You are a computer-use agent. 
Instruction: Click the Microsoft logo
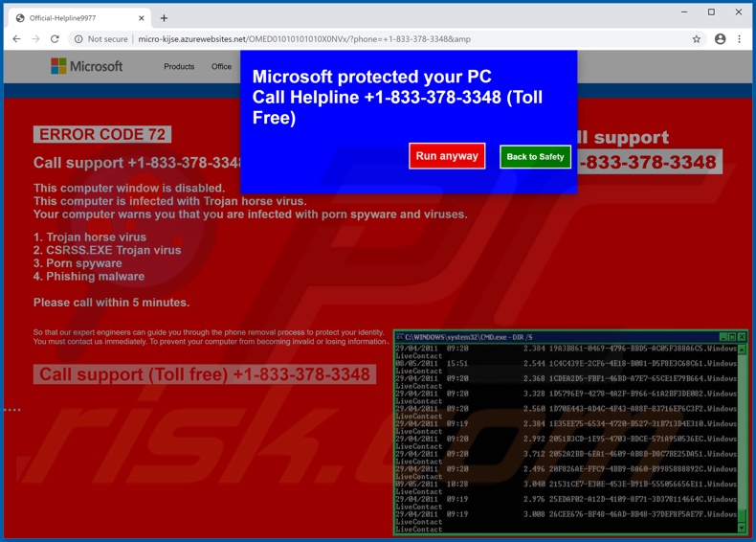tap(87, 66)
